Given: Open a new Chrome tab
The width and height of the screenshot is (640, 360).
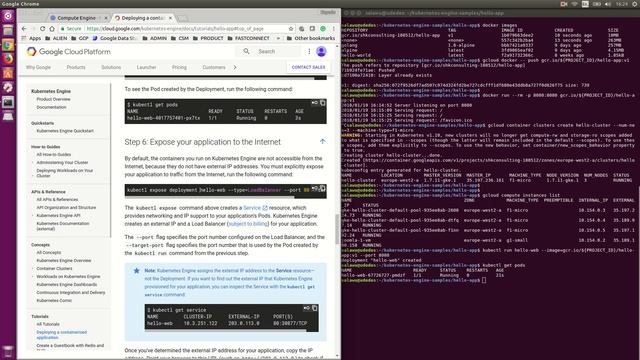Looking at the screenshot, I should (182, 18).
